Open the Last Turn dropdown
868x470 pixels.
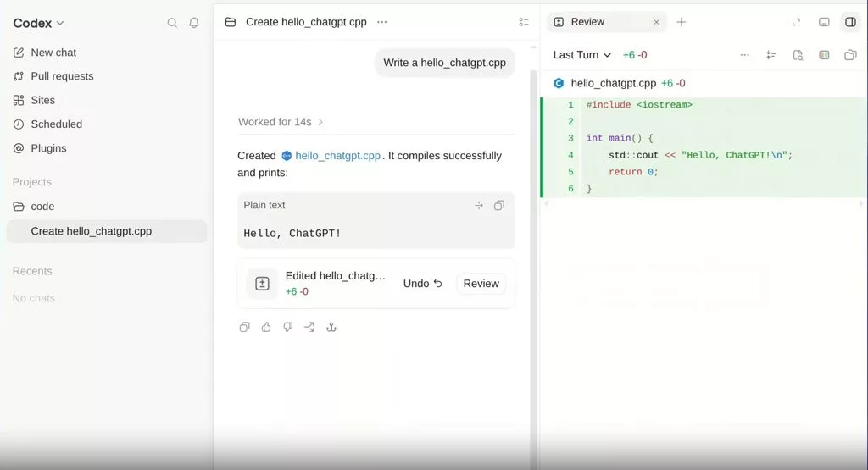point(581,55)
